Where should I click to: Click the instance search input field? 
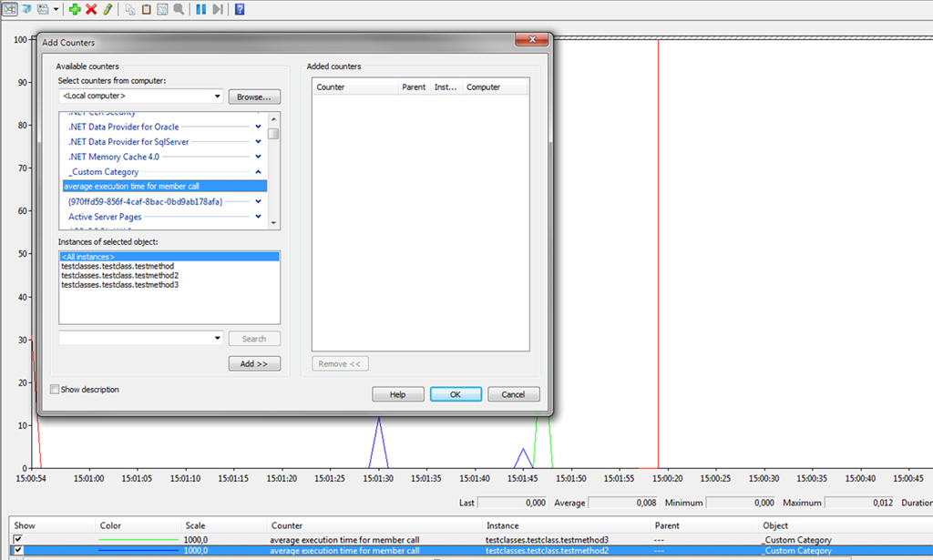[x=135, y=339]
